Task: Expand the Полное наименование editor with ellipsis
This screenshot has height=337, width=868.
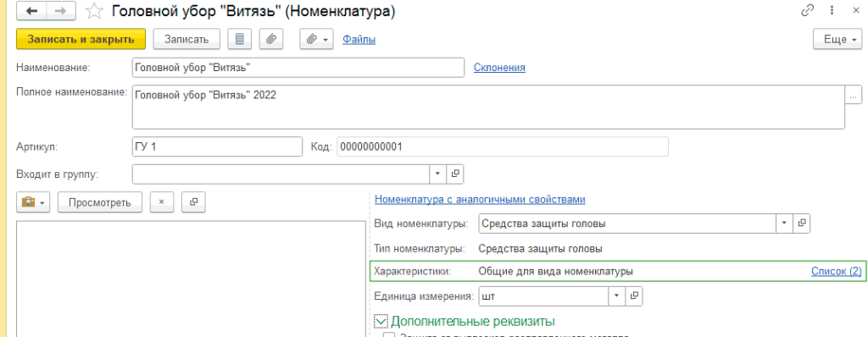Action: [853, 95]
